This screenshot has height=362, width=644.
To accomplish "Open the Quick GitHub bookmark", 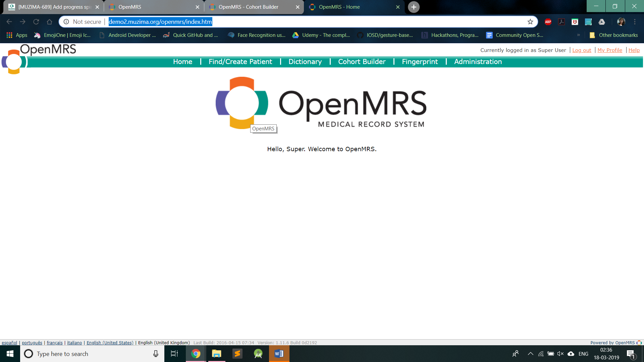I will click(191, 35).
